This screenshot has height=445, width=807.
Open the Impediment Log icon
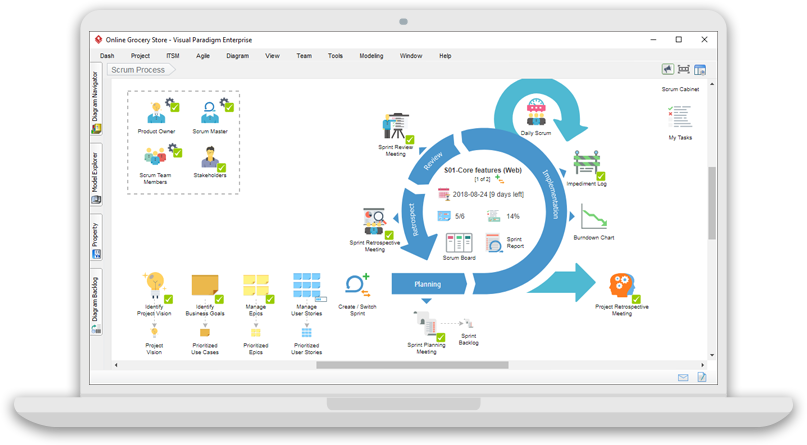[586, 163]
